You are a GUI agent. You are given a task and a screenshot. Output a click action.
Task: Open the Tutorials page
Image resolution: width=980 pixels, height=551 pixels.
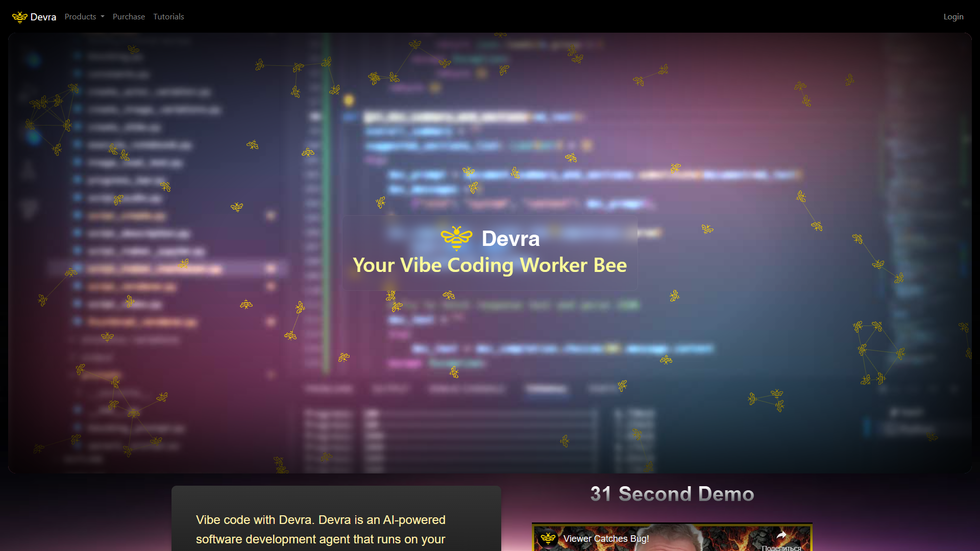[168, 17]
